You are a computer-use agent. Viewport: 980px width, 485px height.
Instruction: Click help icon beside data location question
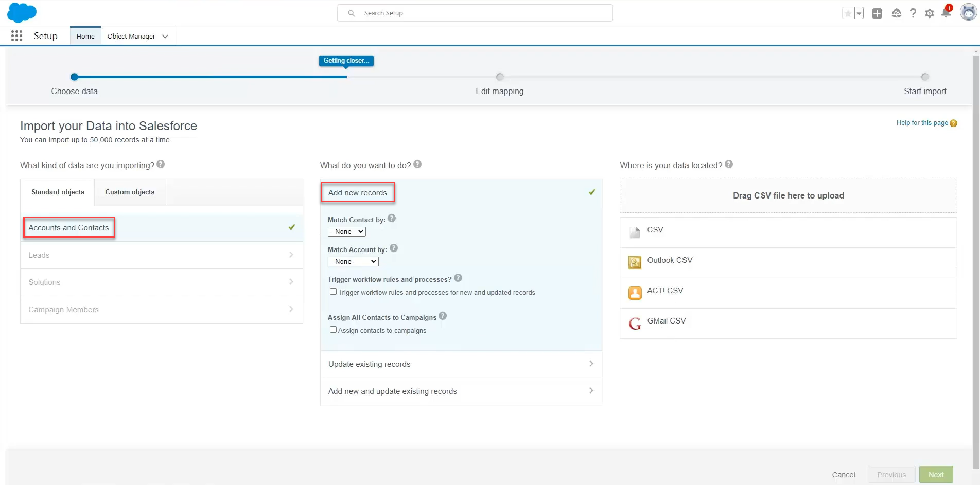coord(729,165)
